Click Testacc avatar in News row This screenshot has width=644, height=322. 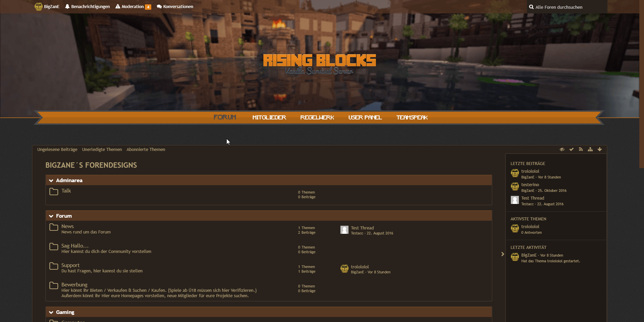point(344,230)
